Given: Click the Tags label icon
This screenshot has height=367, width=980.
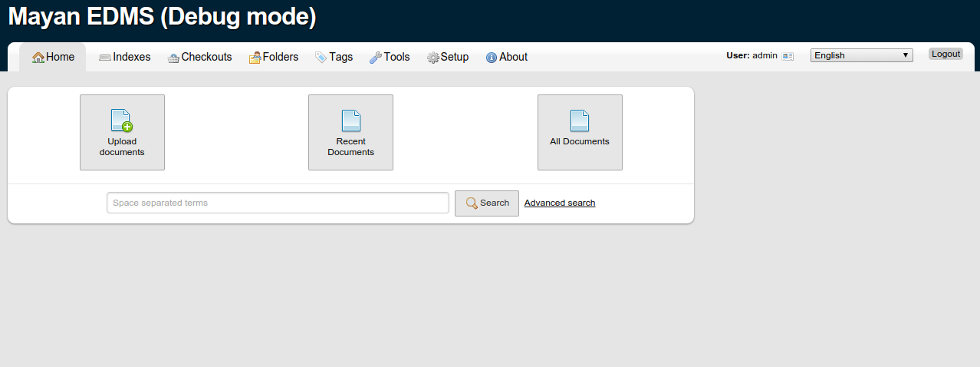Looking at the screenshot, I should click(321, 58).
